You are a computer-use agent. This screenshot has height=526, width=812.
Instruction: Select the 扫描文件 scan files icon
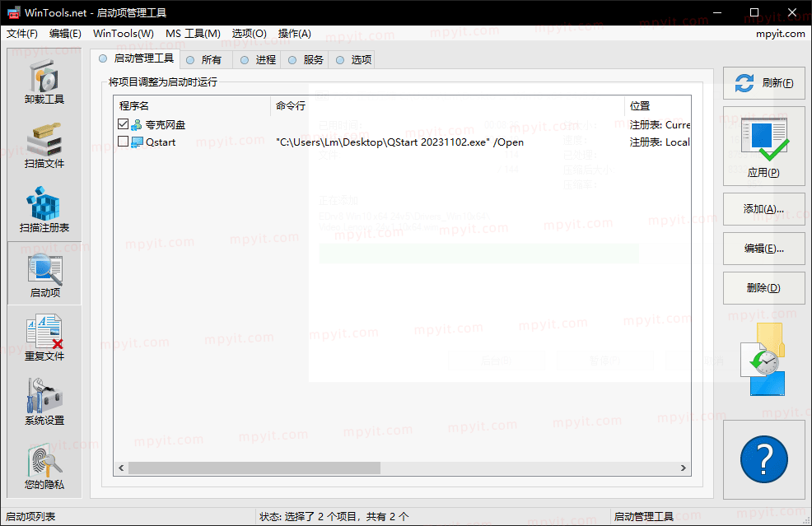[x=44, y=146]
